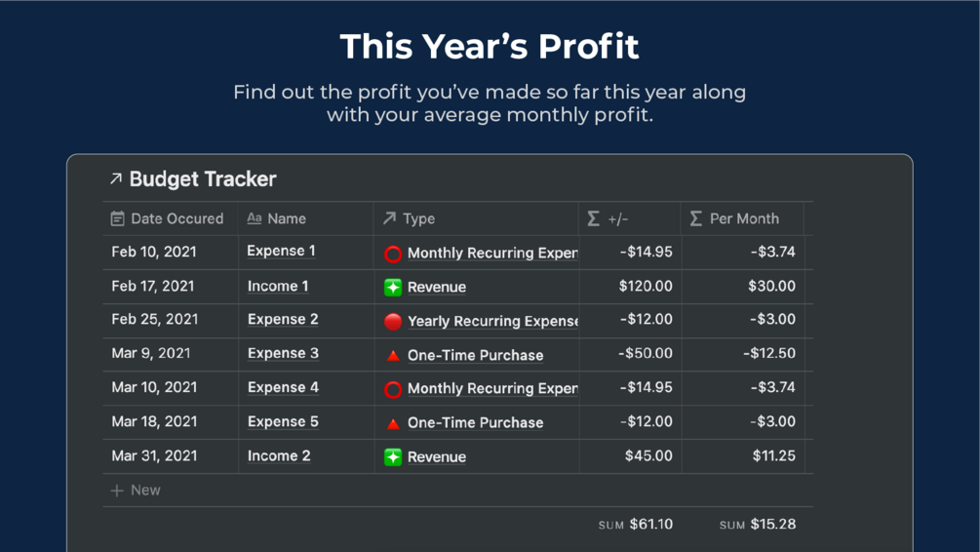Click the relation arrow icon in the Type header
This screenshot has width=980, height=552.
(390, 218)
